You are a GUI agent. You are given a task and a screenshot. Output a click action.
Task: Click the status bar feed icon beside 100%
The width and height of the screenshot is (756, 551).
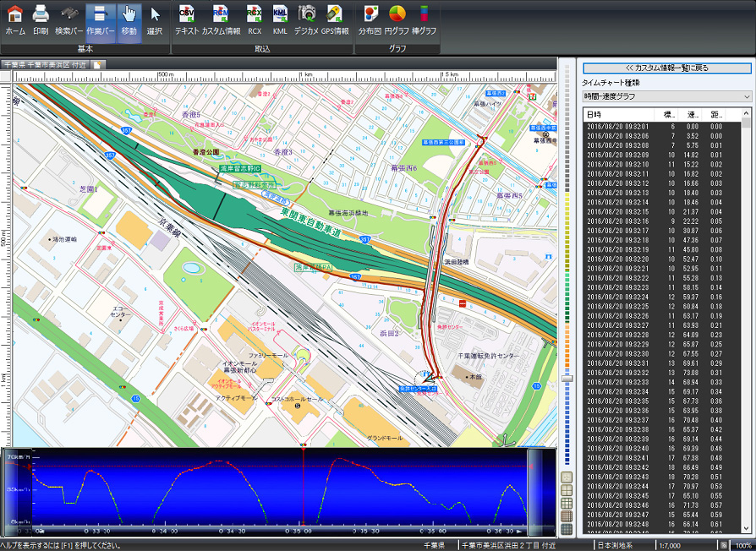[x=724, y=546]
